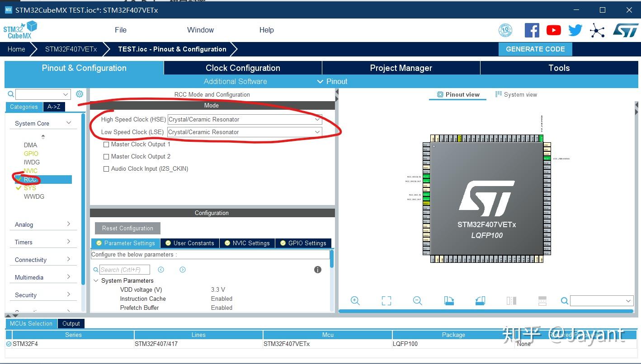
Task: Enable Master Clock Output 1
Action: [106, 144]
